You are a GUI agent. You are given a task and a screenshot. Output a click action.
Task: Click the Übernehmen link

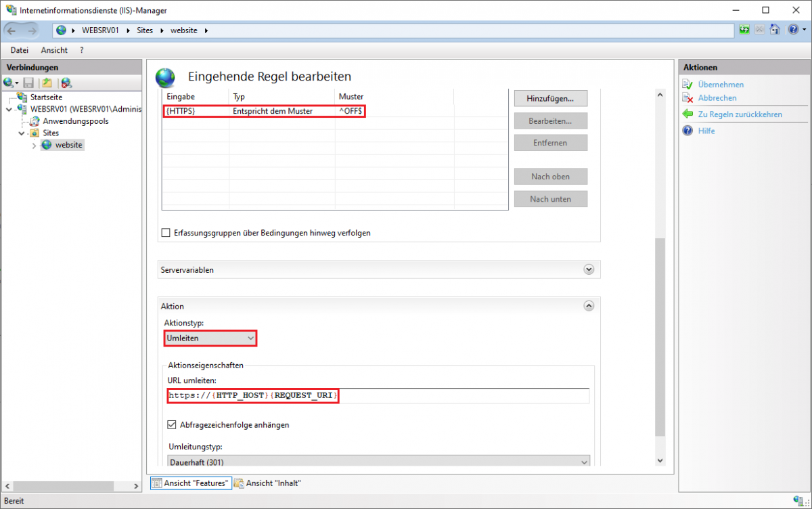click(721, 85)
